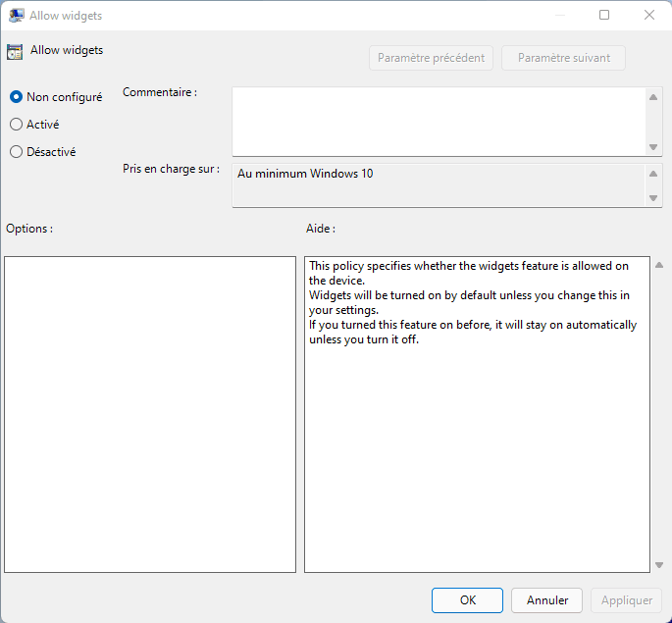672x623 pixels.
Task: Click the policy setting icon beside Allow widgets
Action: (x=15, y=52)
